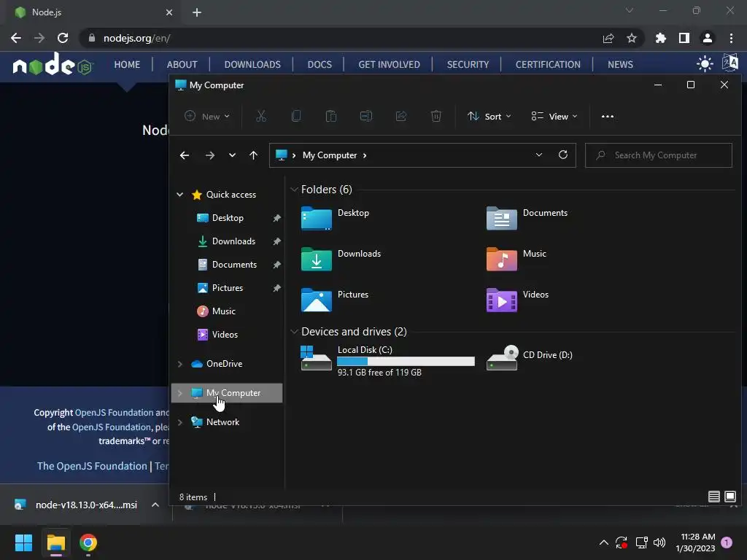
Task: Open download options arrow for node msi file
Action: click(x=155, y=505)
